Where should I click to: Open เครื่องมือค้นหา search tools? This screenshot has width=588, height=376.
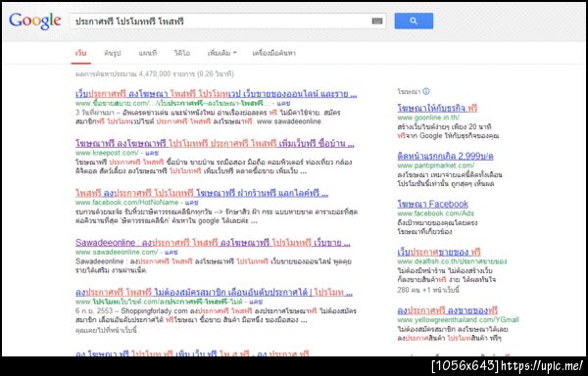[273, 53]
